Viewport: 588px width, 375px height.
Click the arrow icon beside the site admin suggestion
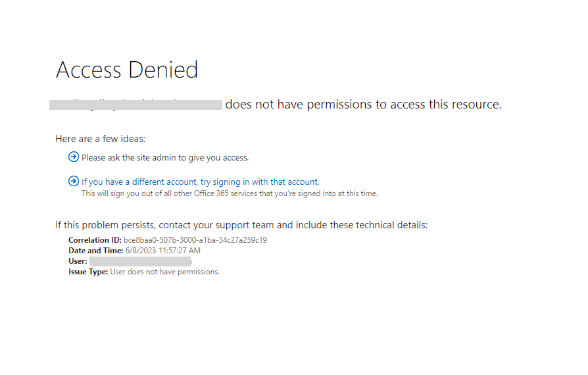point(73,157)
